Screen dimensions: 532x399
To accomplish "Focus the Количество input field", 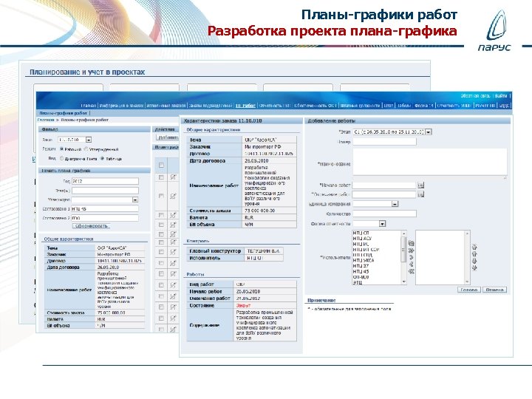I will (x=384, y=214).
